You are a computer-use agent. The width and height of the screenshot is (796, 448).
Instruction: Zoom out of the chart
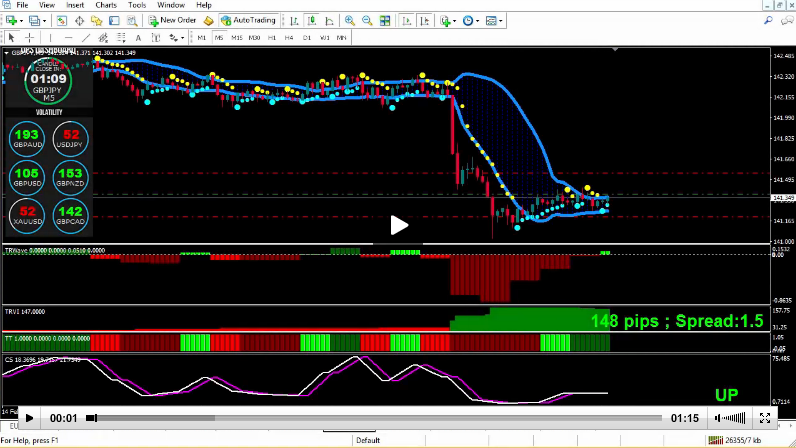point(367,21)
